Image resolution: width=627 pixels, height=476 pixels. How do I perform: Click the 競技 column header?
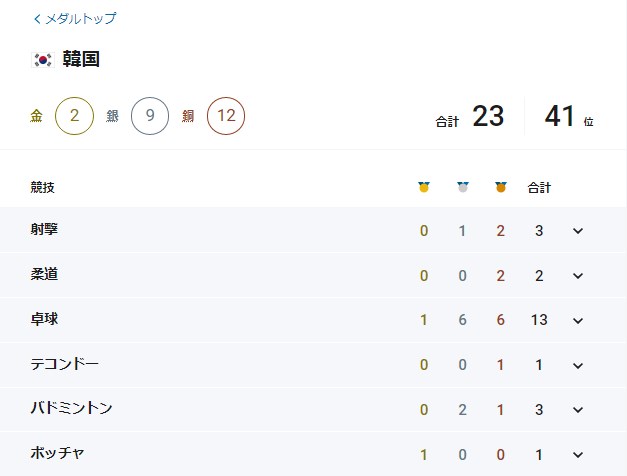pyautogui.click(x=44, y=187)
